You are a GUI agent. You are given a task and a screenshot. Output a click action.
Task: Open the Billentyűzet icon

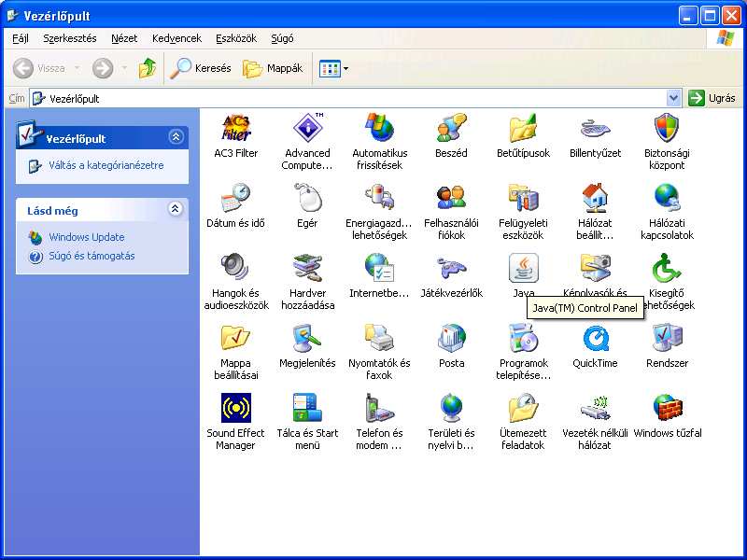tap(595, 128)
